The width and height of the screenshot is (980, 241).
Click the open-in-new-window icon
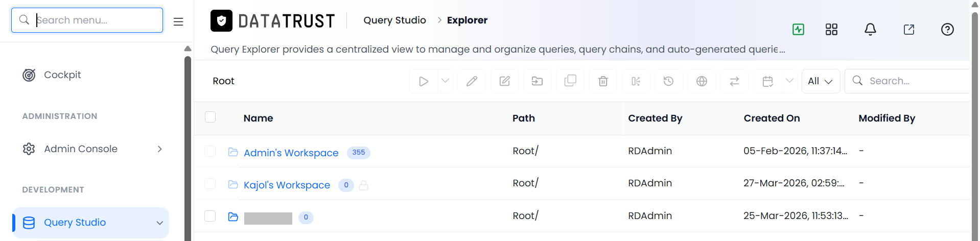point(909,29)
